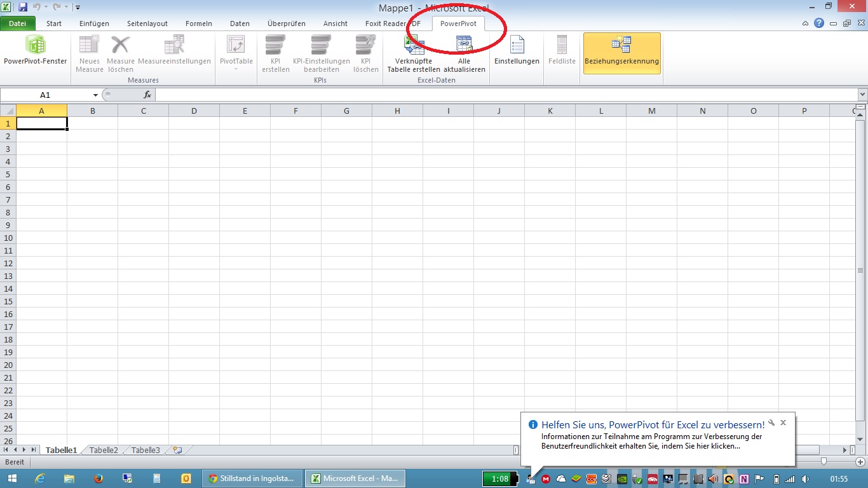Open the Name Box dropdown arrow
The height and width of the screenshot is (488, 868).
pos(95,95)
